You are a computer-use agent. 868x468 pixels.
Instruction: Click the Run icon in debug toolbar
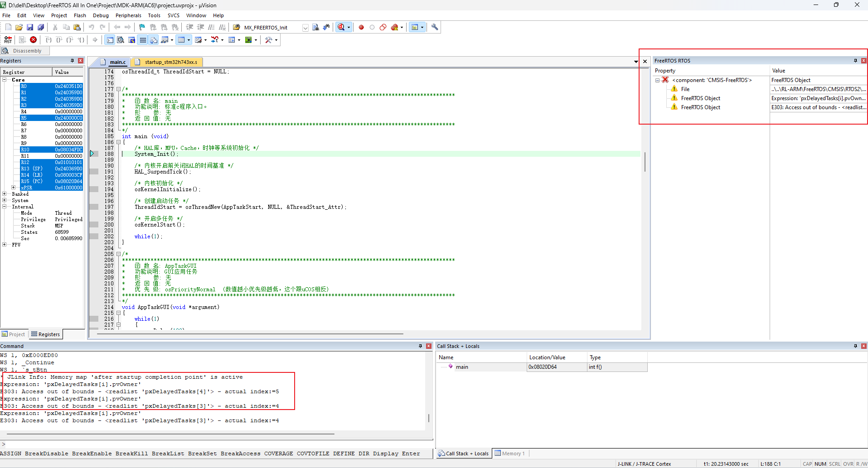(22, 40)
